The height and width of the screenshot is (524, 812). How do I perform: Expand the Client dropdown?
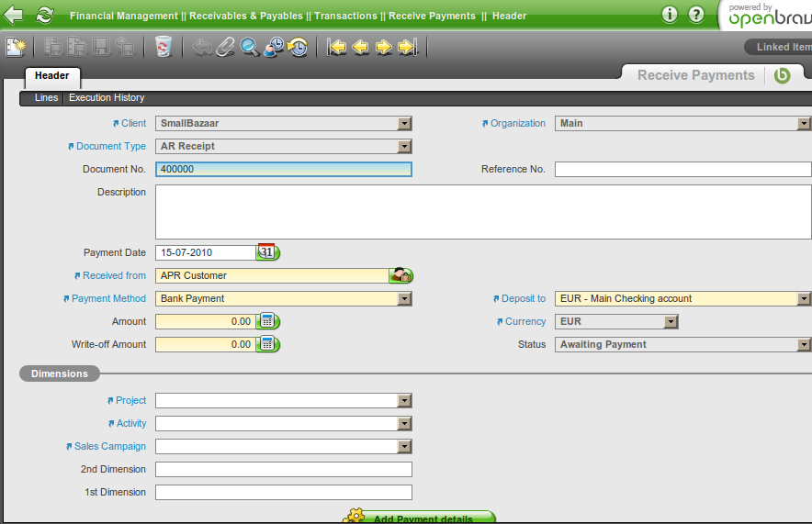point(404,124)
